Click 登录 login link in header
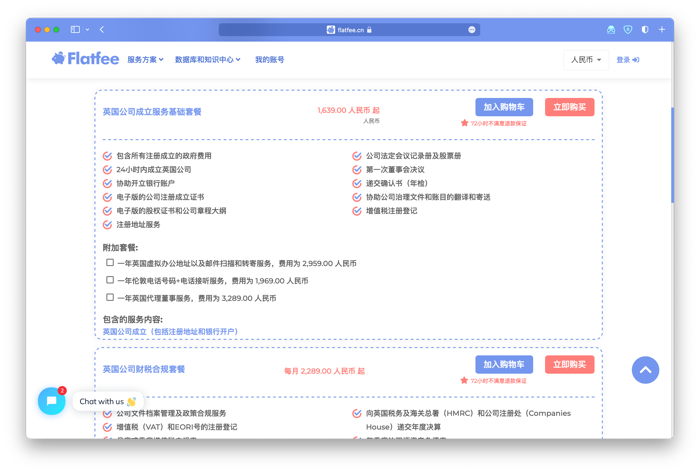The width and height of the screenshot is (700, 473). point(627,60)
